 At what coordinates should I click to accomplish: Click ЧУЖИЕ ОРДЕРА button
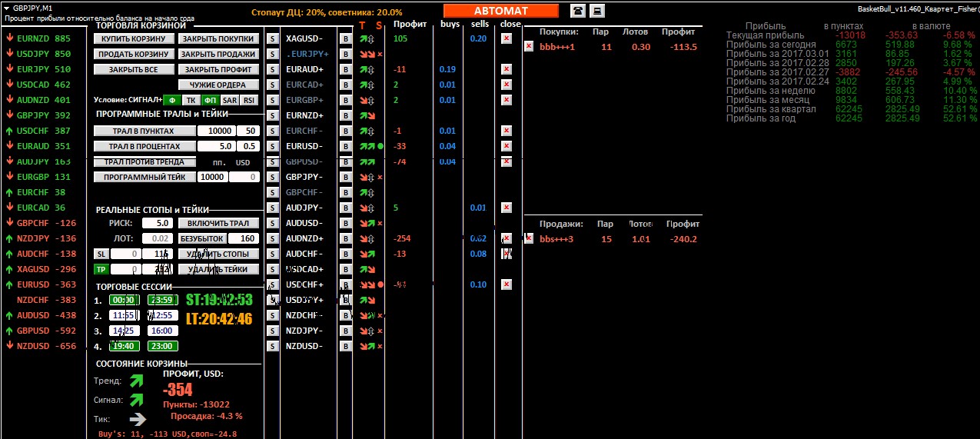tap(218, 85)
